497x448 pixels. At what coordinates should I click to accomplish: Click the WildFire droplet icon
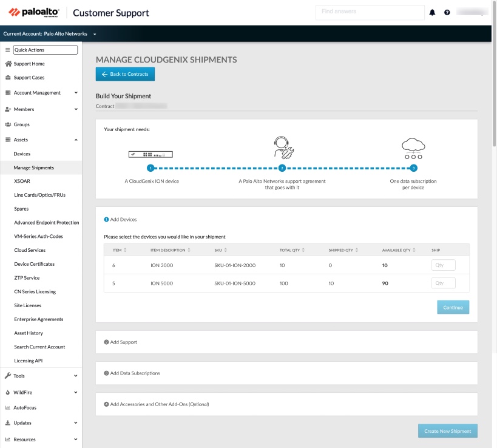8,392
